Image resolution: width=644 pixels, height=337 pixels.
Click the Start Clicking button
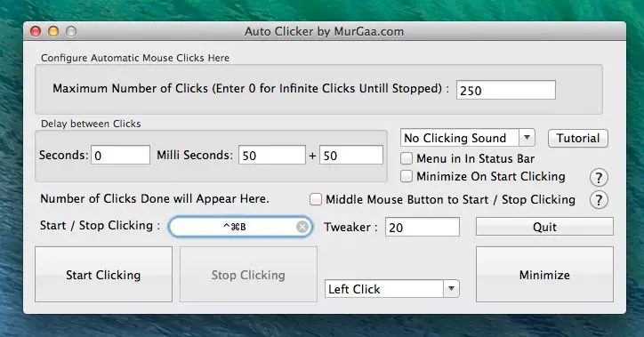[x=103, y=275]
